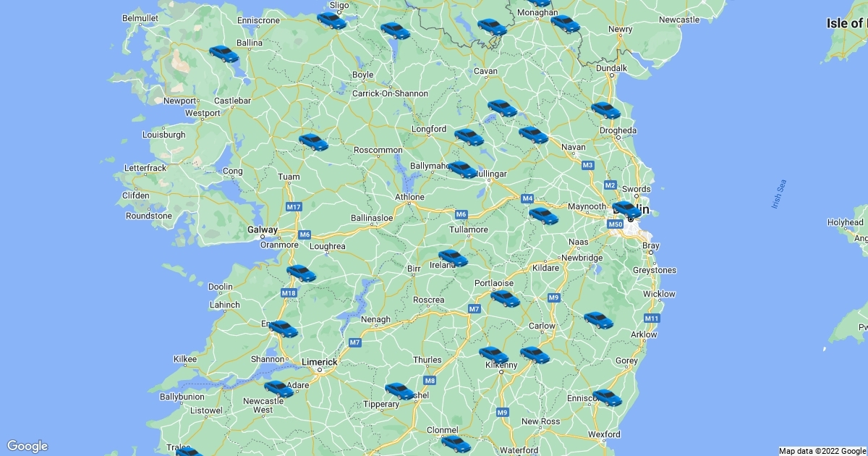Viewport: 868px width, 456px height.
Task: Select the car marker north of Arklow
Action: coord(598,320)
